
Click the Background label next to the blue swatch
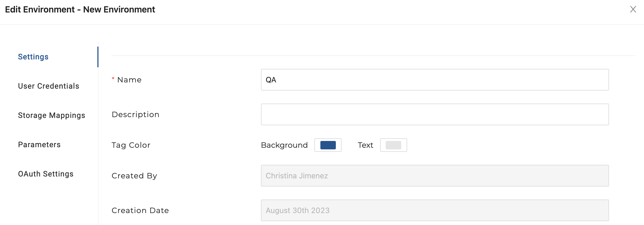(284, 145)
